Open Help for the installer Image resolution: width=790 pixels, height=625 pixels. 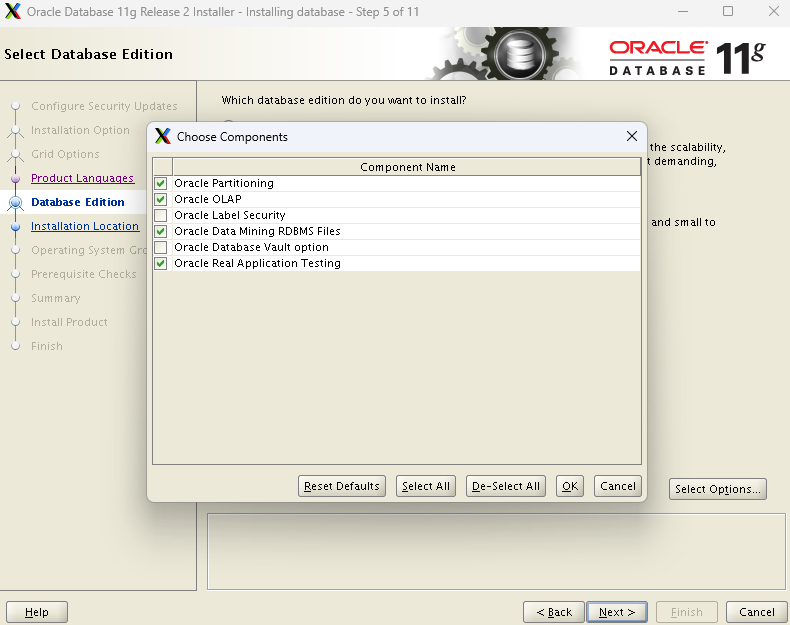37,612
